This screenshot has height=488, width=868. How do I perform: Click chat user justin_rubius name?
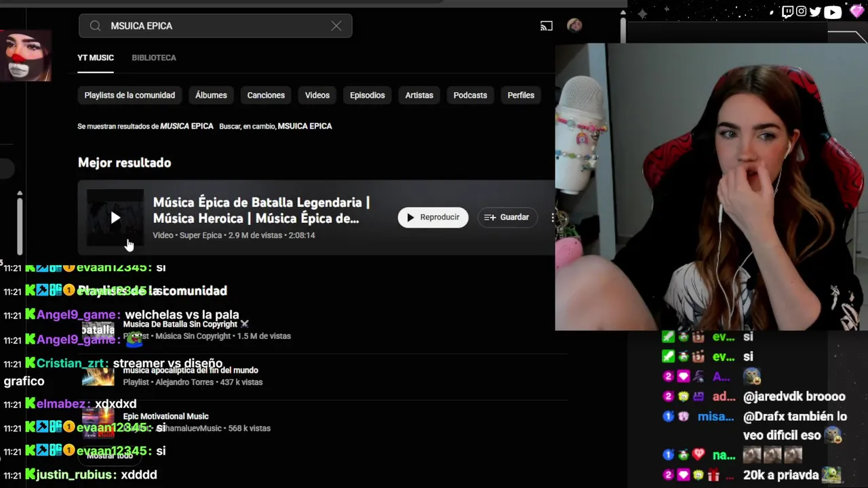point(75,474)
